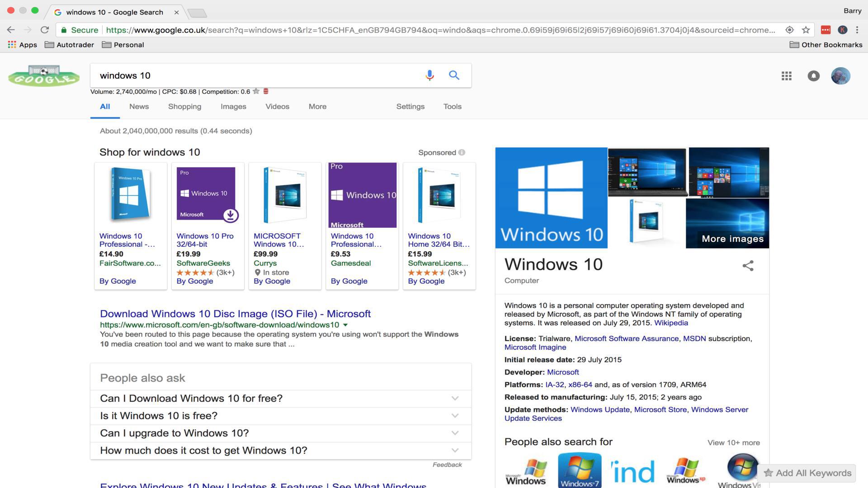The image size is (868, 488).
Task: Click the blue search magnifier button
Action: [x=454, y=75]
